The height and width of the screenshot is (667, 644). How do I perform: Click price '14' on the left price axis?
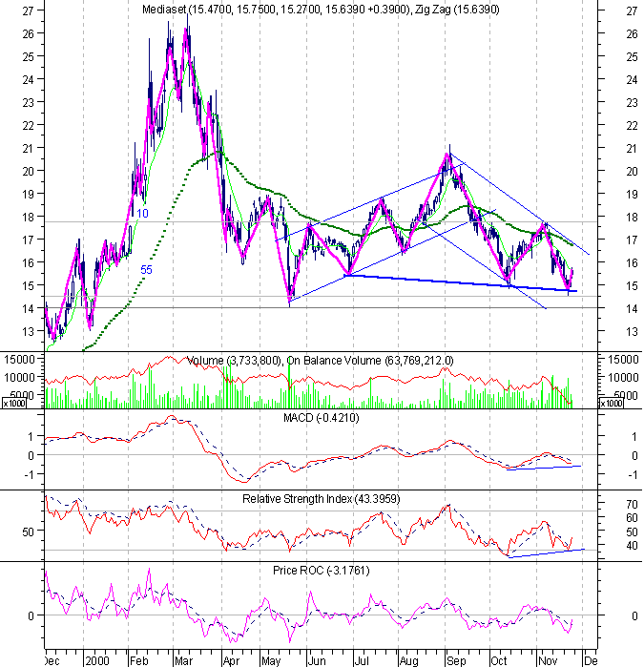tap(28, 308)
